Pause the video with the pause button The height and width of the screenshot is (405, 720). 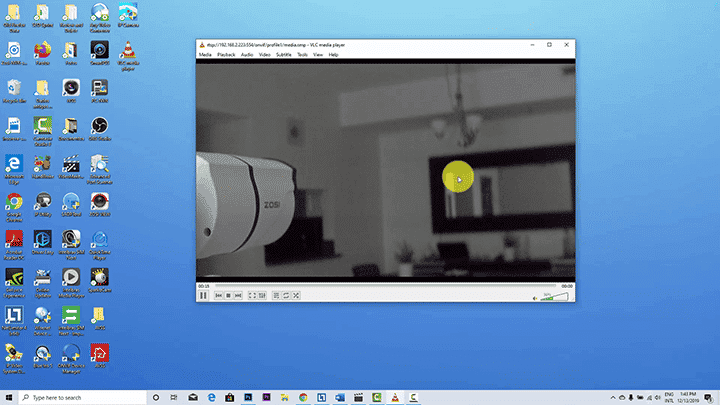[x=203, y=296]
